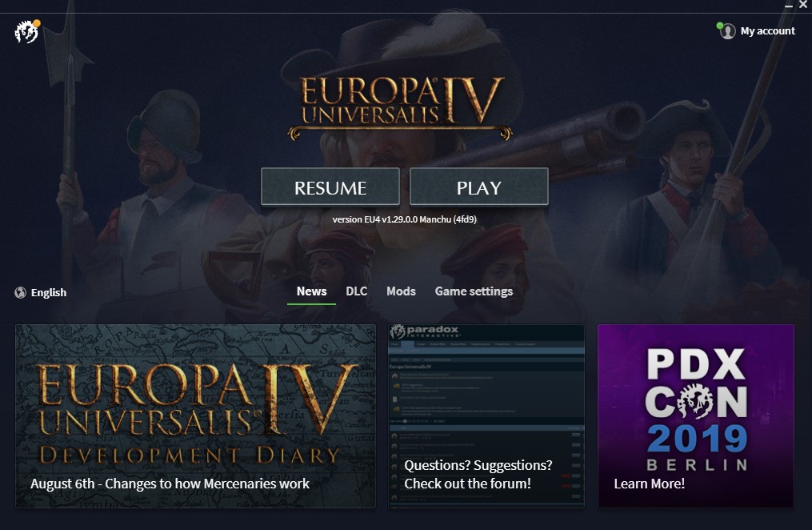Go to the Game settings tab

tap(474, 291)
